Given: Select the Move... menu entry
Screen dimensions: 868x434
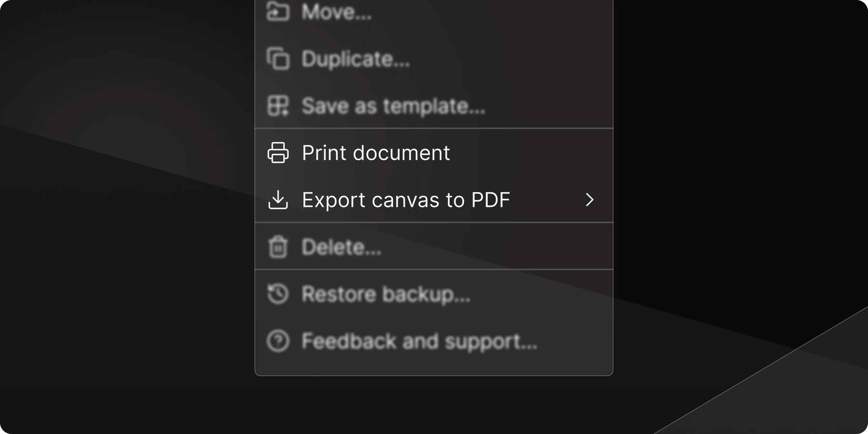Looking at the screenshot, I should [x=336, y=11].
